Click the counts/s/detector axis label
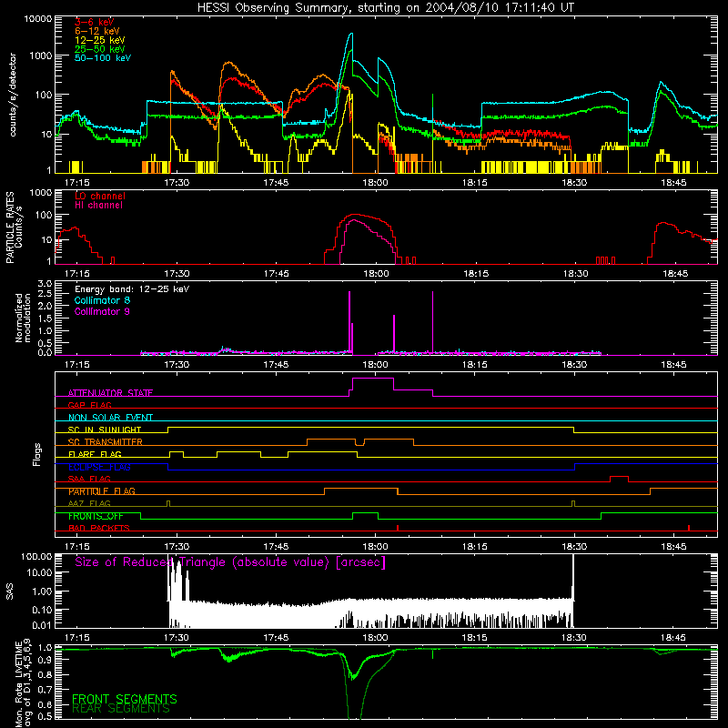The height and width of the screenshot is (728, 728). 13,95
